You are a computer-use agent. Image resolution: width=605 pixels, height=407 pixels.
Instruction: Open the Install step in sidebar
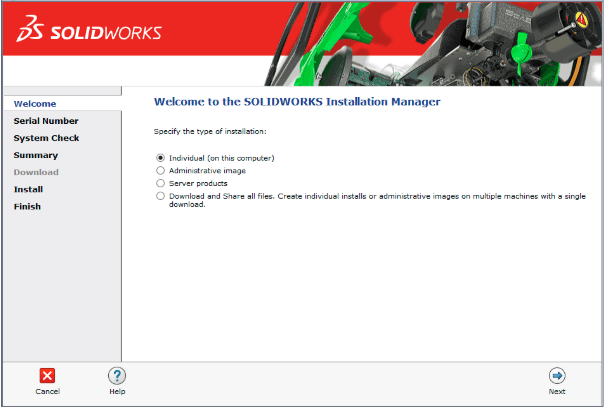point(28,189)
